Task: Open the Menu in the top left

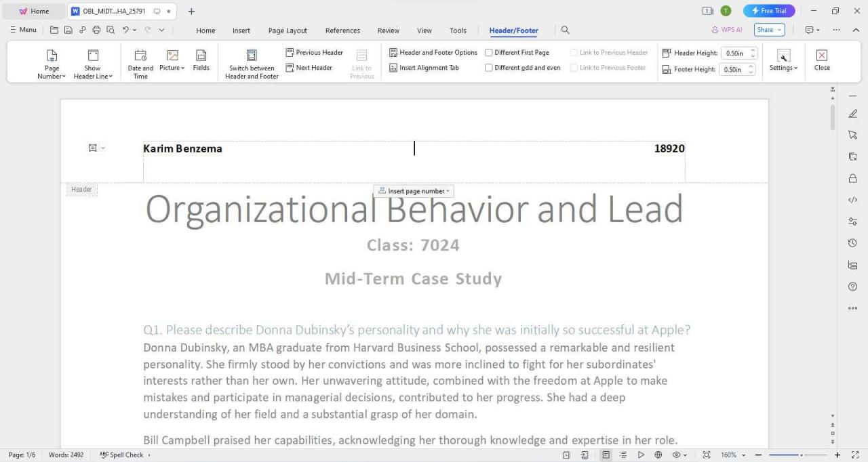Action: click(22, 29)
